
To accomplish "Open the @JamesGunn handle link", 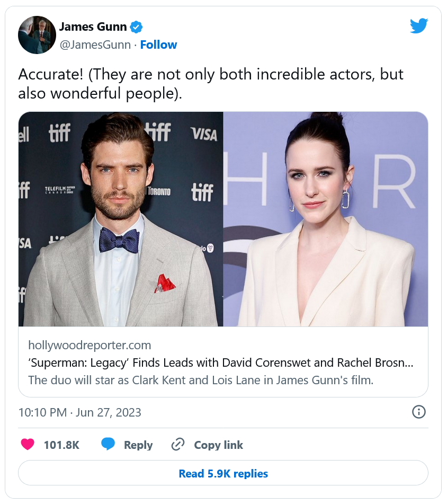I will pos(95,45).
